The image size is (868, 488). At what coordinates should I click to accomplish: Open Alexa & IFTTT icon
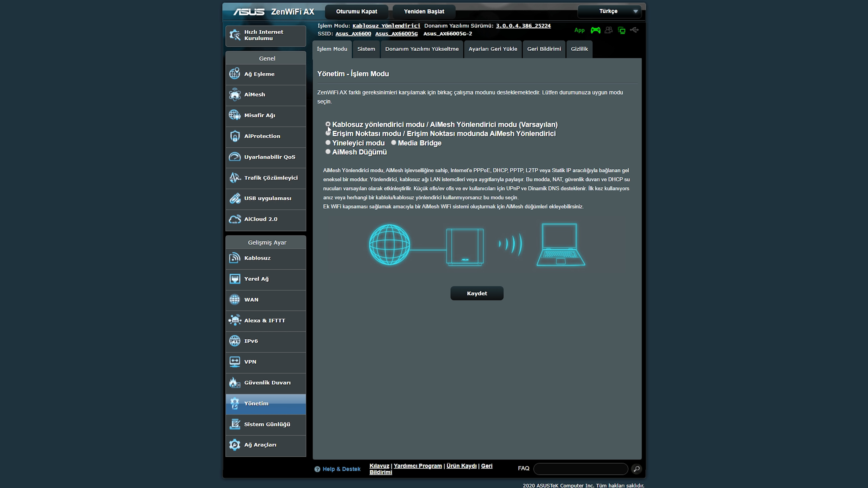point(235,320)
